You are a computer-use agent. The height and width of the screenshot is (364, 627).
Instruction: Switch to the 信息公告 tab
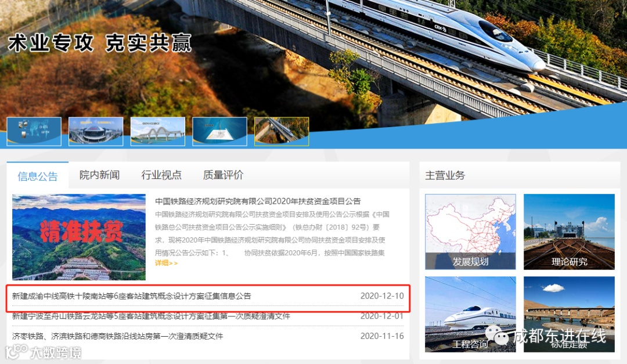coord(38,175)
